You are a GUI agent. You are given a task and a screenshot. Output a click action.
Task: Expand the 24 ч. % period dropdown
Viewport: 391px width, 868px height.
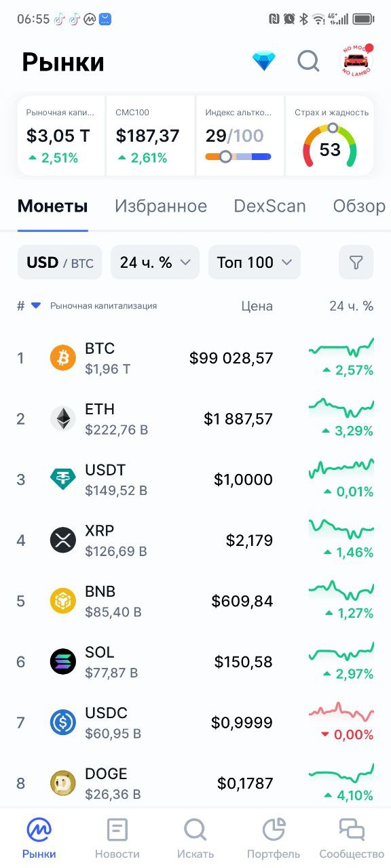(x=155, y=262)
